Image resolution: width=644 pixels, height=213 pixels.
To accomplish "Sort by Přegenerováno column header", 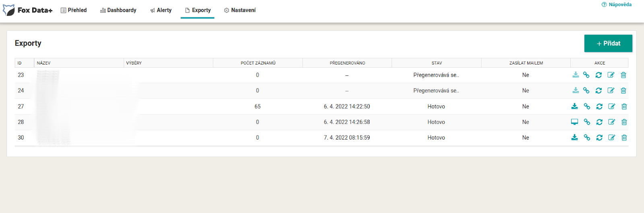I will click(x=347, y=63).
